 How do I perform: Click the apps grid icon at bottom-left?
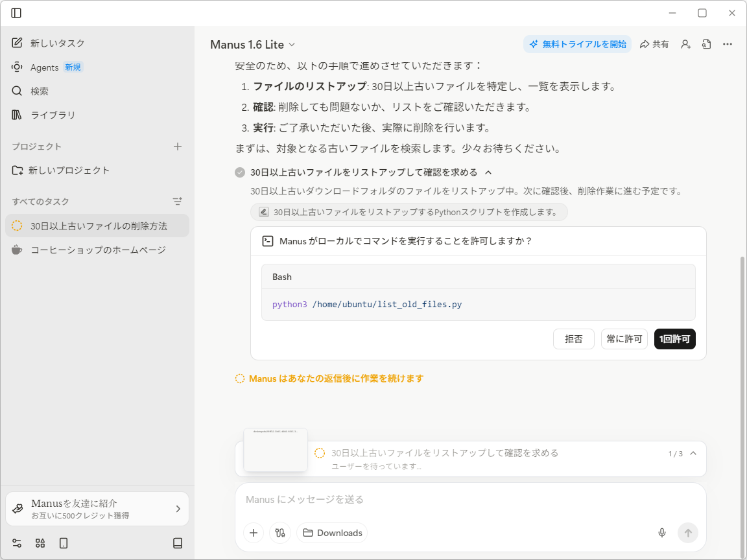(40, 543)
